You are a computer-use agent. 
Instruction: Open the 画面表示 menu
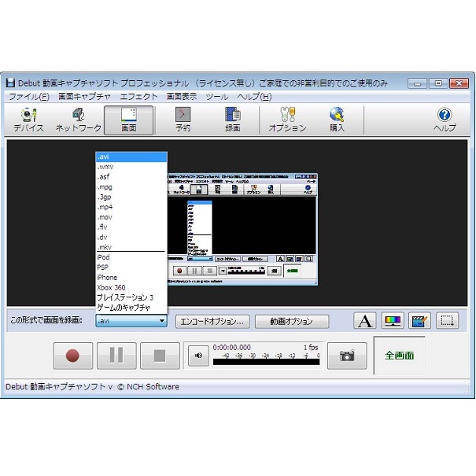(x=182, y=97)
